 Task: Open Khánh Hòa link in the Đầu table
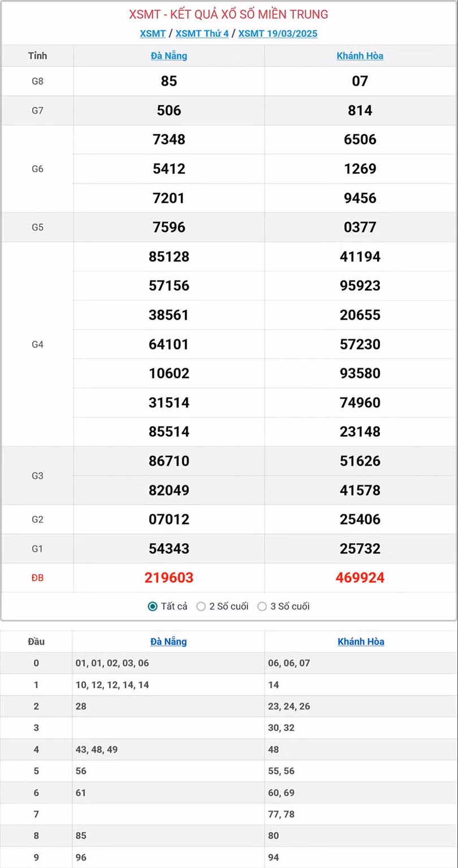click(361, 642)
